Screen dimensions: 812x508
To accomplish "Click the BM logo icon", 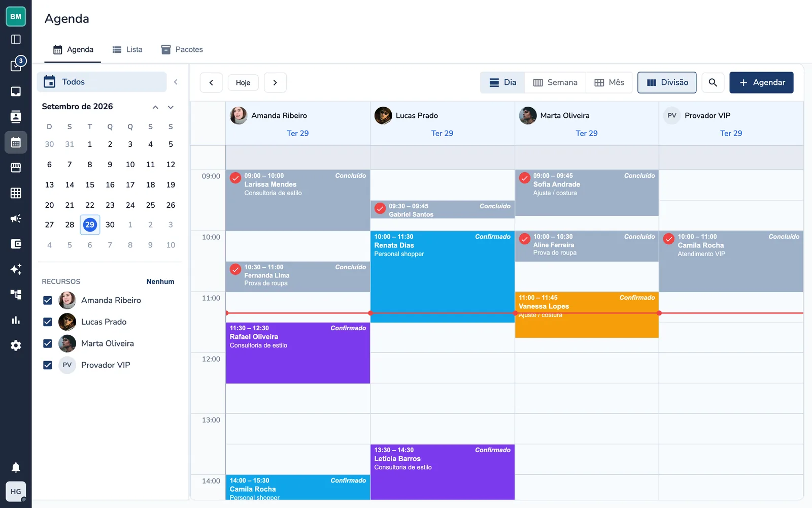I will coord(16,16).
